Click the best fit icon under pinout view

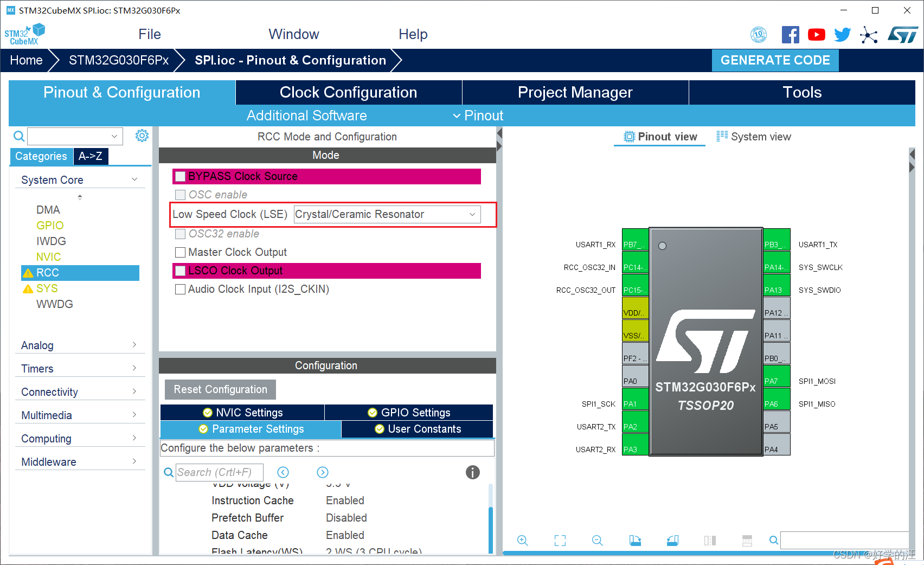click(560, 540)
